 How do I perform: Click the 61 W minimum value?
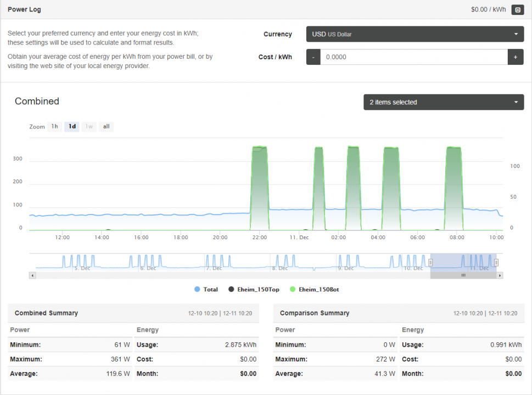tap(122, 345)
